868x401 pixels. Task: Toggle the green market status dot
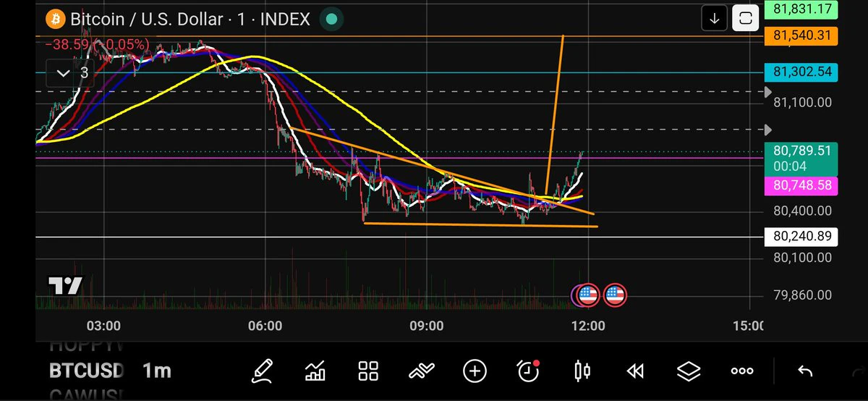pyautogui.click(x=331, y=19)
